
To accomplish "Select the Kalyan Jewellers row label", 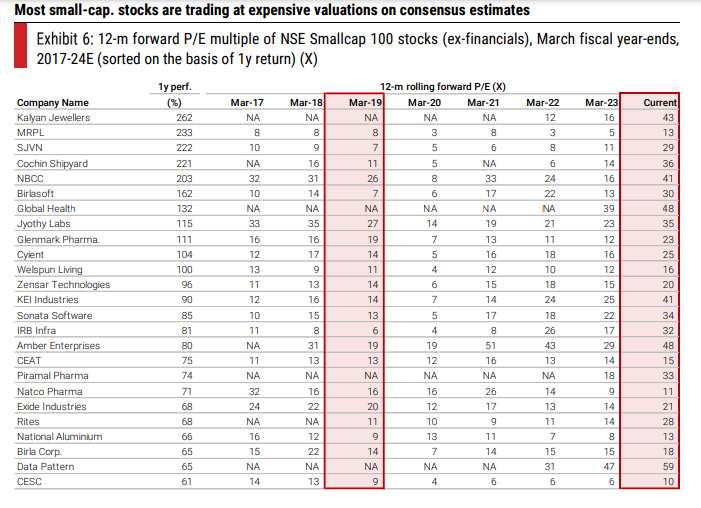I will [x=55, y=118].
